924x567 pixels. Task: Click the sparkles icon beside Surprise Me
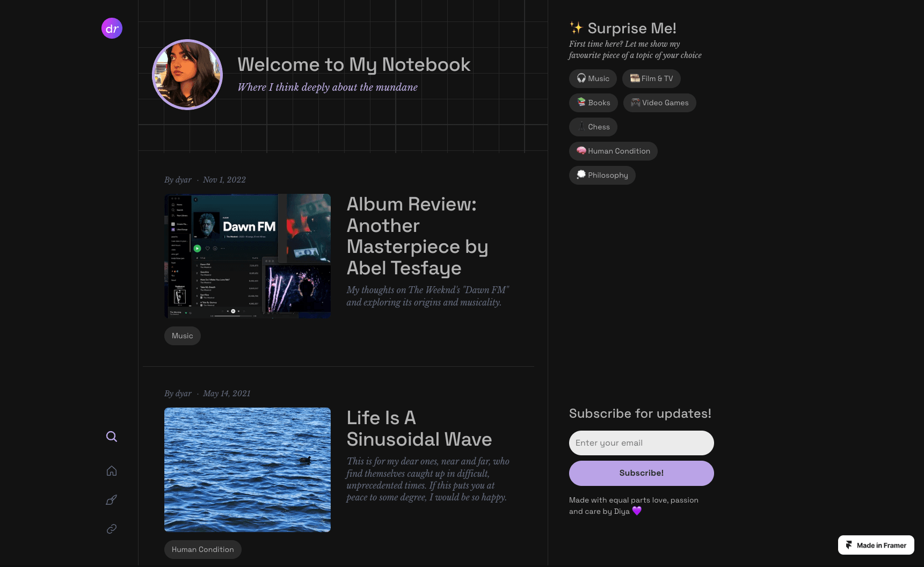(x=576, y=27)
